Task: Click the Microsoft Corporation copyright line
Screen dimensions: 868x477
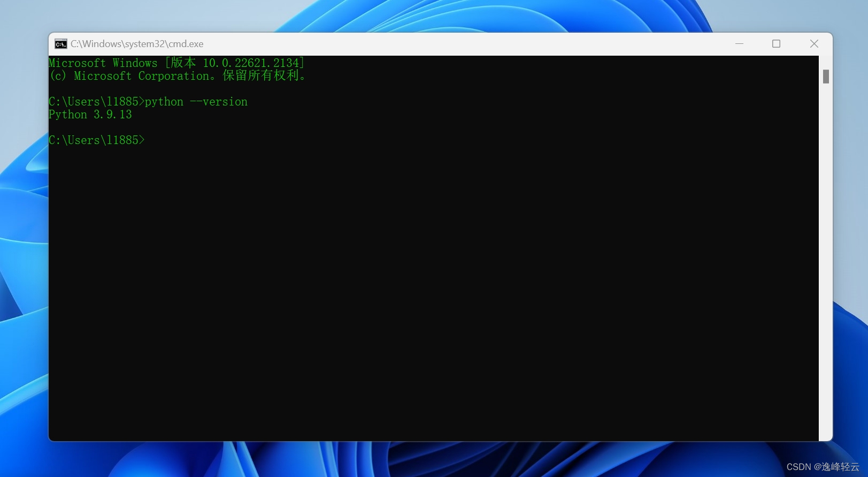Action: coord(178,75)
